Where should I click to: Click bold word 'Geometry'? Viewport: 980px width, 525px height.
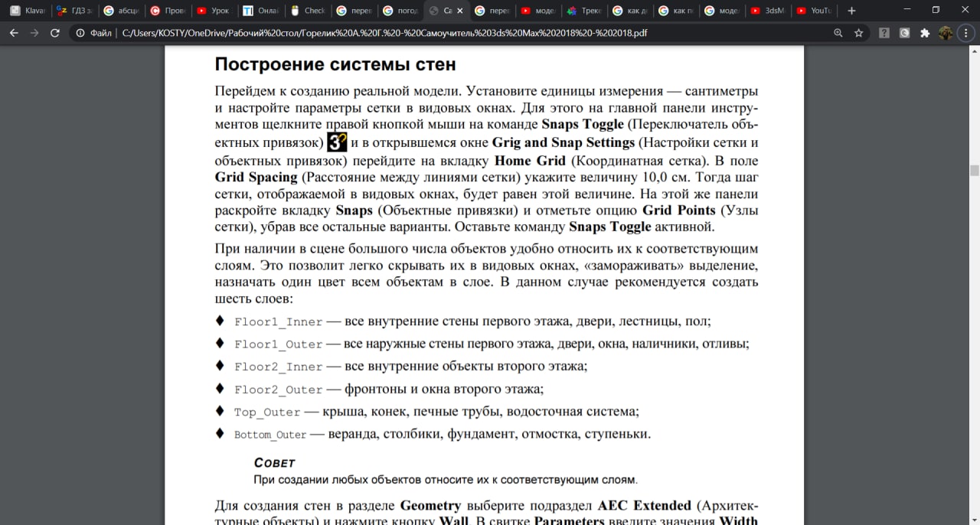point(430,507)
